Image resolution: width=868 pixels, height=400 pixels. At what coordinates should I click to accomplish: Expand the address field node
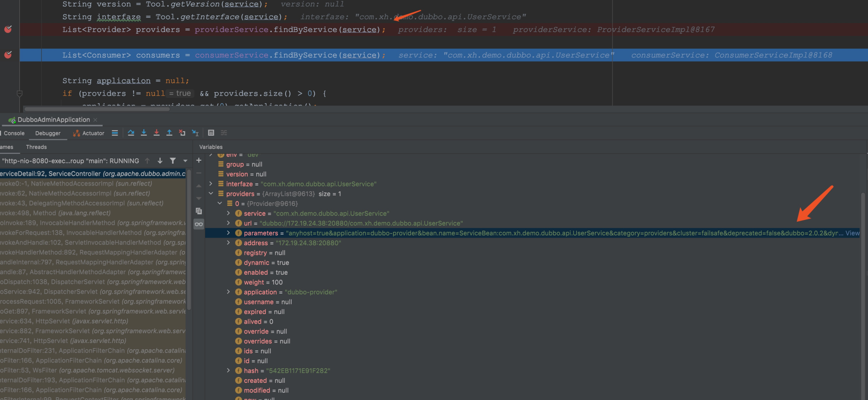(x=228, y=243)
